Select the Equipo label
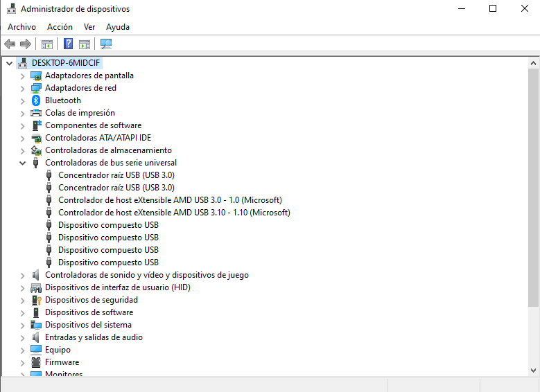Viewport: 540px width, 392px height. [x=58, y=350]
